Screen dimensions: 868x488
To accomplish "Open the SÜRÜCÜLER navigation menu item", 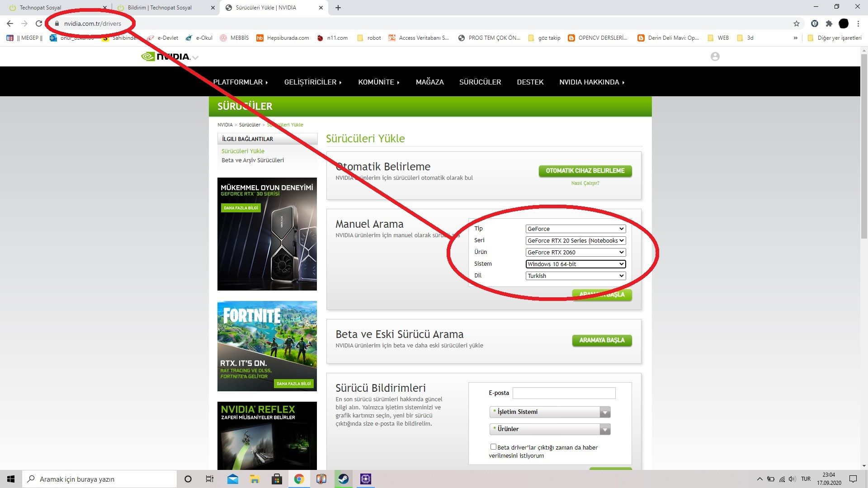I will (x=480, y=82).
